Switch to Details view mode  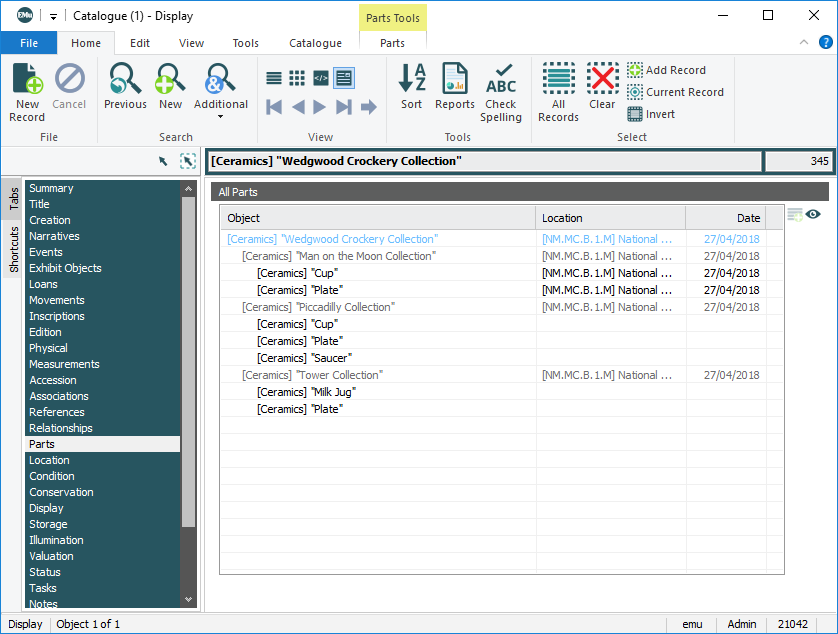click(343, 78)
